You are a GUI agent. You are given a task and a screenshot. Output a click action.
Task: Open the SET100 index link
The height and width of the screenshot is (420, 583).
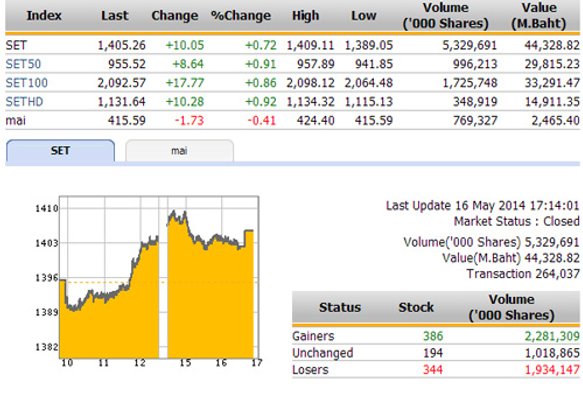26,83
